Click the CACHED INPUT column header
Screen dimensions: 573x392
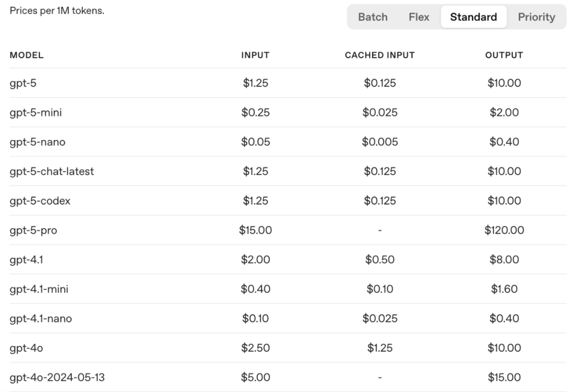[x=380, y=55]
